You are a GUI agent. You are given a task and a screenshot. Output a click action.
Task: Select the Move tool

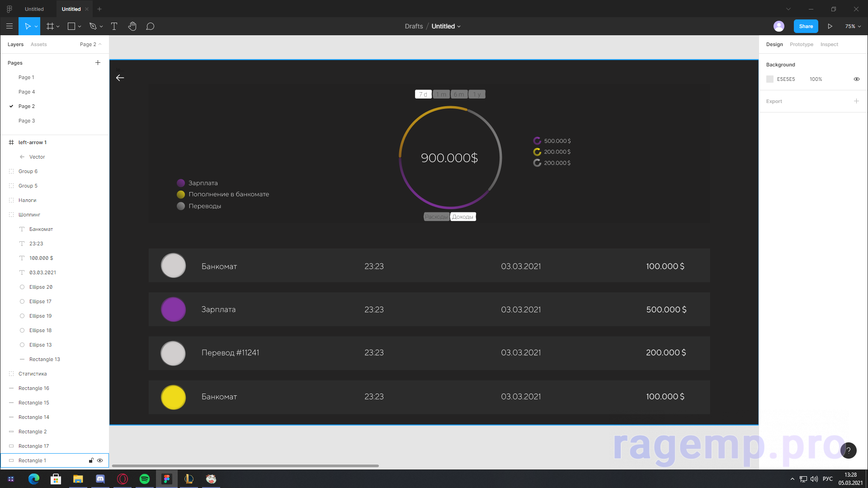pyautogui.click(x=28, y=26)
